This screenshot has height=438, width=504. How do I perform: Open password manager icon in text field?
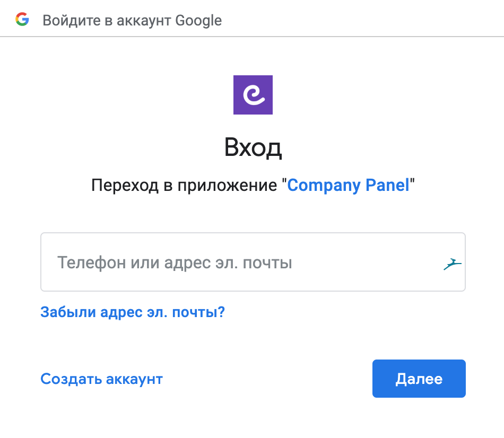tap(452, 264)
